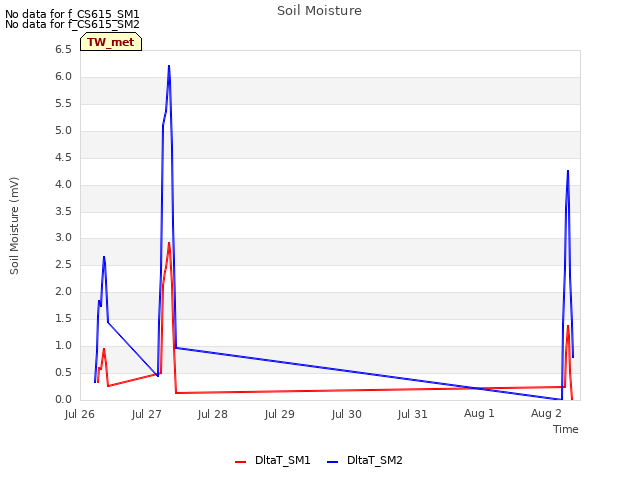
Task: Select the Soil Moisture chart title
Action: 319,11
